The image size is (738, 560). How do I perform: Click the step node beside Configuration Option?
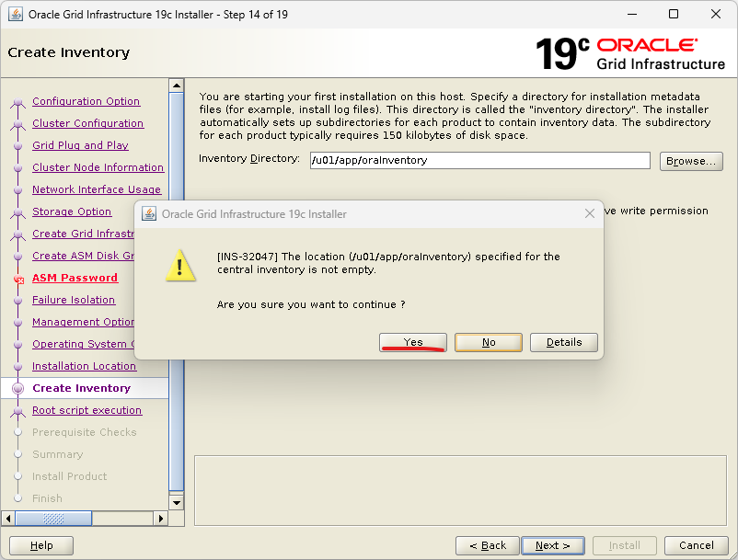pos(17,102)
